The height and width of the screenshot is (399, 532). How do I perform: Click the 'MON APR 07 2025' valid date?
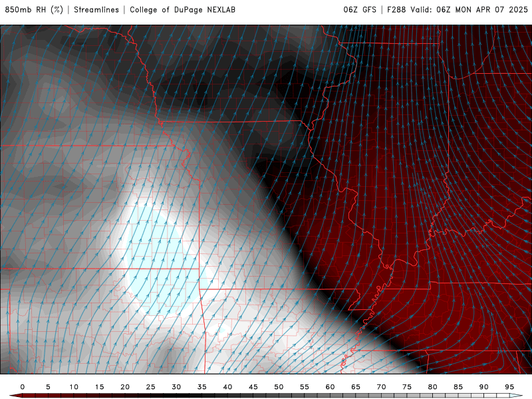click(491, 9)
